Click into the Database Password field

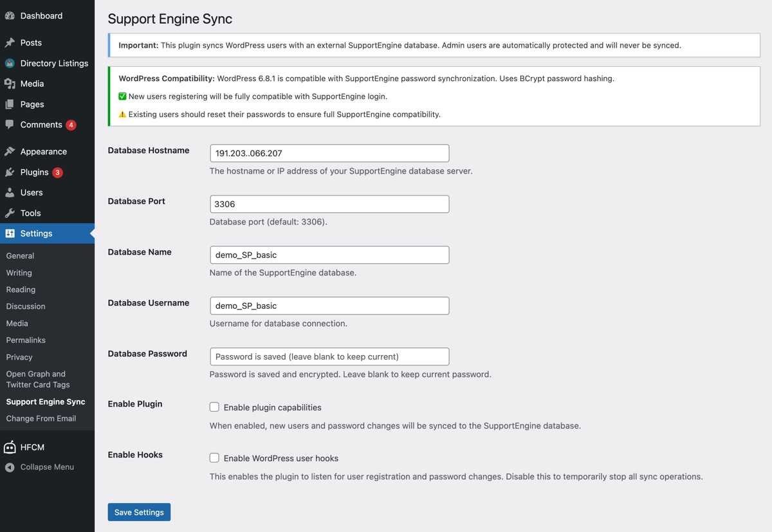click(x=329, y=356)
